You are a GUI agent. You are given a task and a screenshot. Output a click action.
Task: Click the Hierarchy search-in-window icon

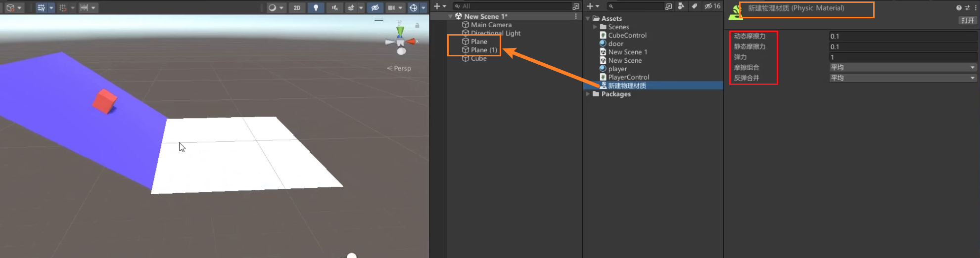coord(576,6)
